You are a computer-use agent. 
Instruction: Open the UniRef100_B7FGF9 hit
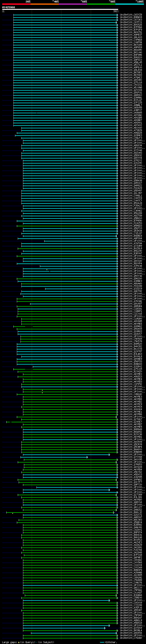[x=131, y=30]
